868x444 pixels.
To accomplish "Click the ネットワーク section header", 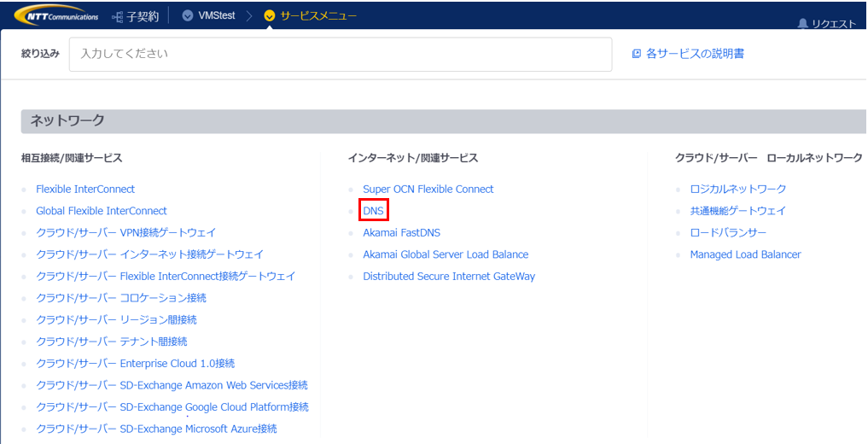I will 67,121.
